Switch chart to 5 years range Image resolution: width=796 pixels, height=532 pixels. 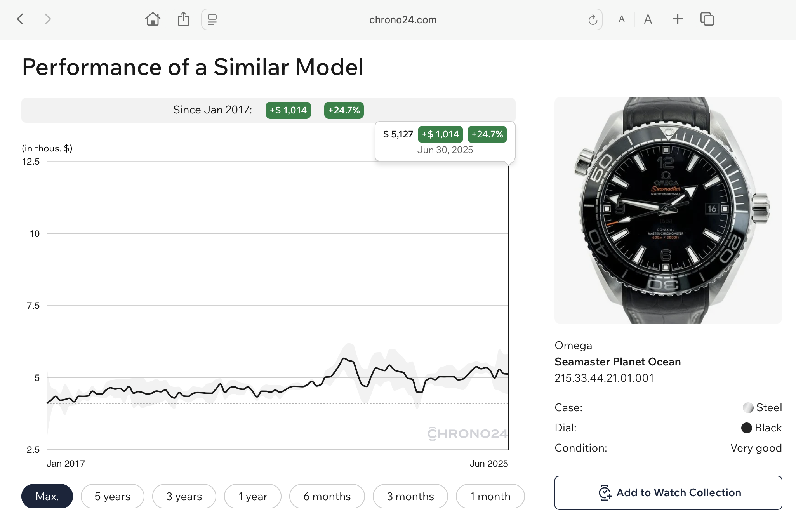[113, 496]
